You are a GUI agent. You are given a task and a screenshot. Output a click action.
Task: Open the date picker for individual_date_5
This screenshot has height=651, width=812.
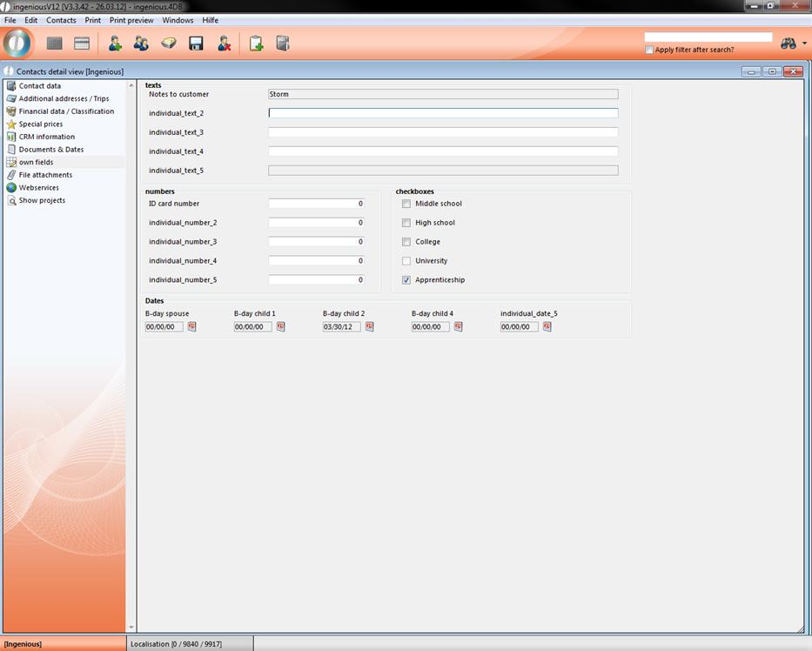[547, 327]
